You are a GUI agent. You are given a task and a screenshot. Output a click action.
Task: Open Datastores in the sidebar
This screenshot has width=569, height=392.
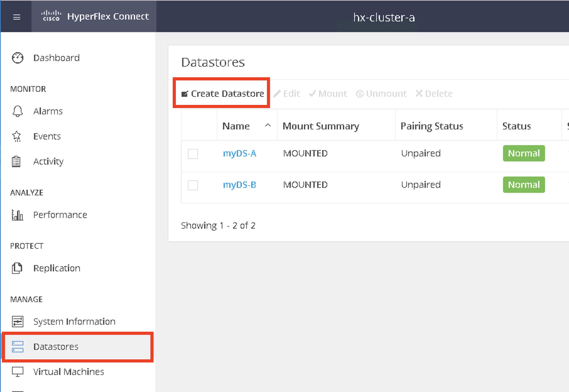pyautogui.click(x=56, y=346)
